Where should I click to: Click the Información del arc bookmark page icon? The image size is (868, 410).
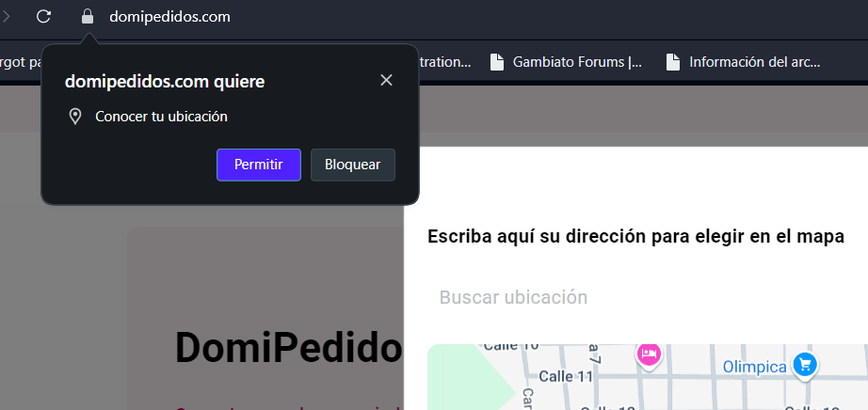pos(673,63)
